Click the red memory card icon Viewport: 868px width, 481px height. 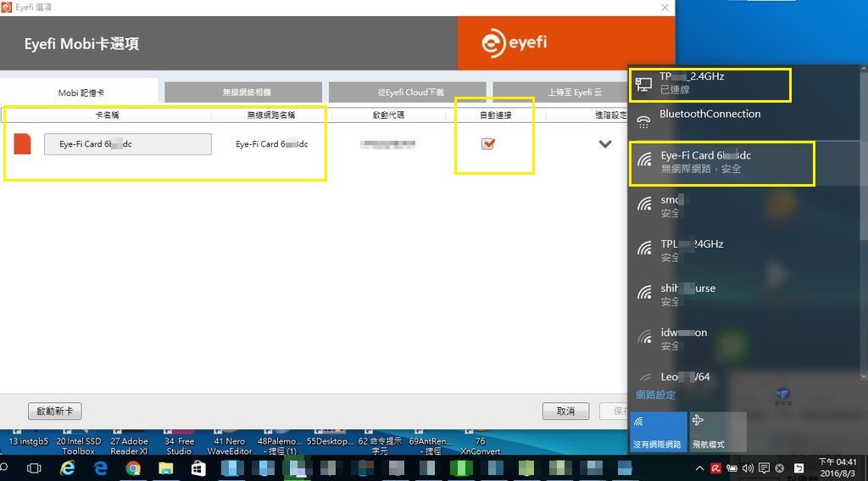click(22, 143)
